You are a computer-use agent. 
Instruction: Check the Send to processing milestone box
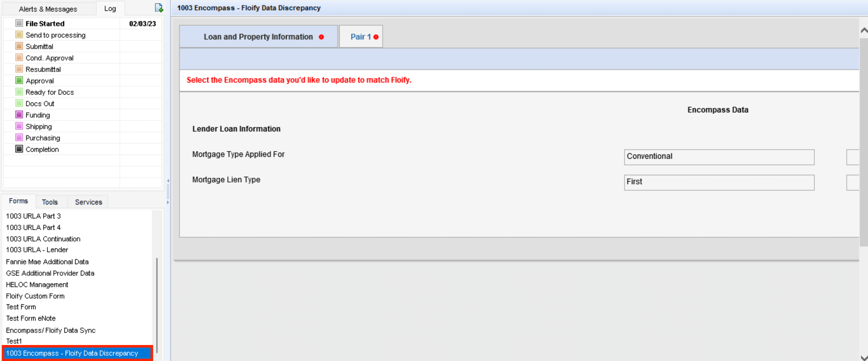tap(19, 34)
